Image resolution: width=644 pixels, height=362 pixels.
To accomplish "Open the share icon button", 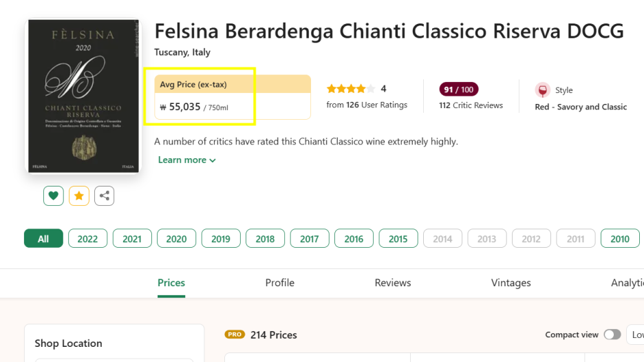I will click(x=105, y=195).
